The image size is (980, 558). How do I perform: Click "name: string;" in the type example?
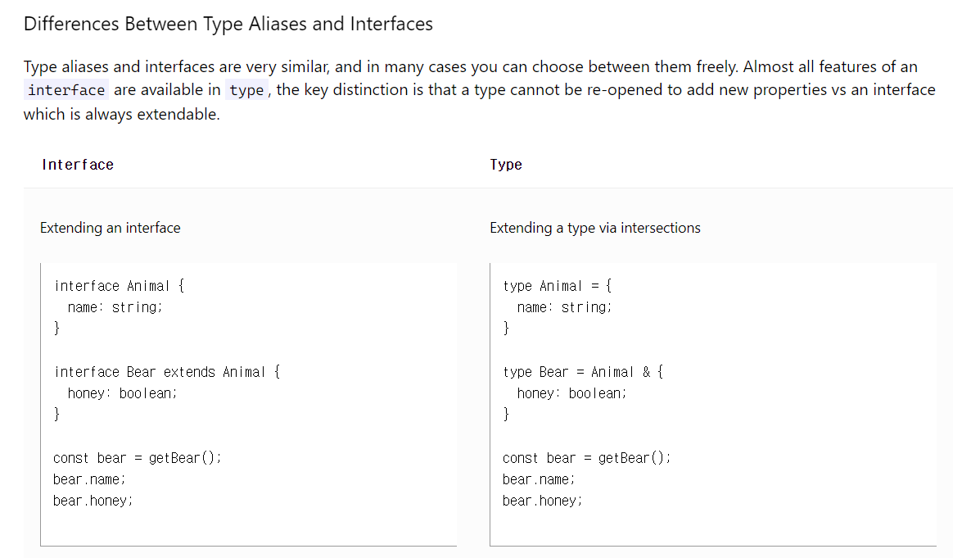point(565,307)
